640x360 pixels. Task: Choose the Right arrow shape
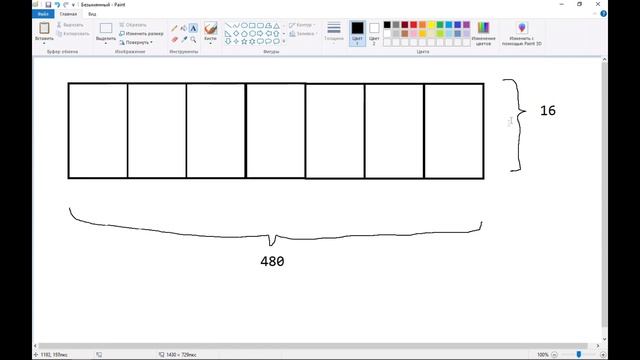click(260, 33)
